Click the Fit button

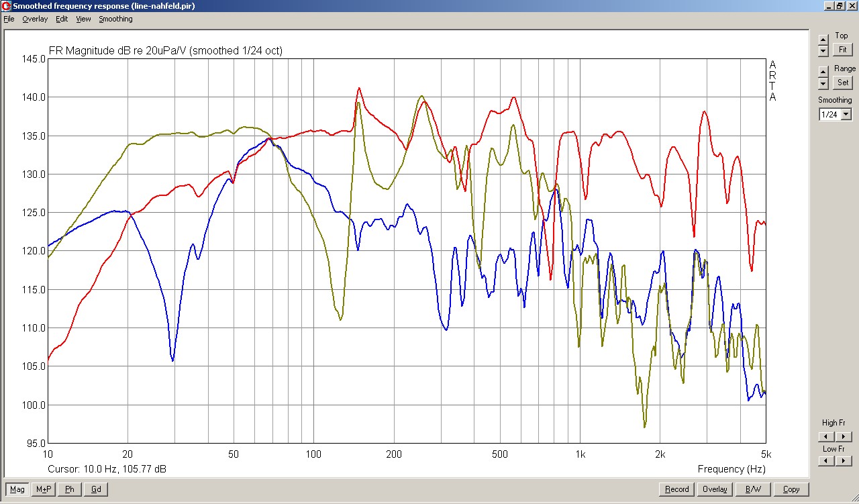842,50
